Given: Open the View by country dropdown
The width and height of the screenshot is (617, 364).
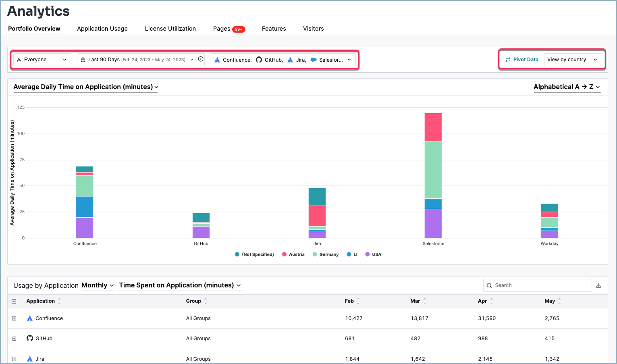Looking at the screenshot, I should tap(573, 60).
